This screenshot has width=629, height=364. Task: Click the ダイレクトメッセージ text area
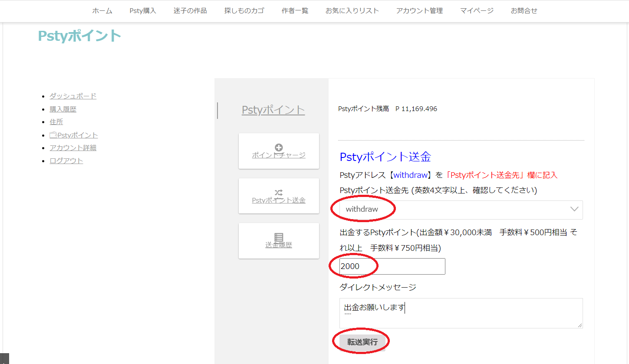[x=461, y=313]
